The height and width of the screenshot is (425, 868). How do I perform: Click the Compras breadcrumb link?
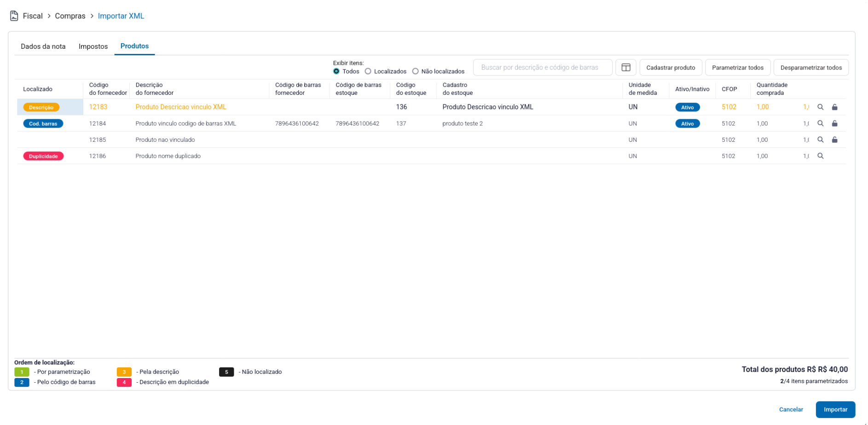click(70, 16)
